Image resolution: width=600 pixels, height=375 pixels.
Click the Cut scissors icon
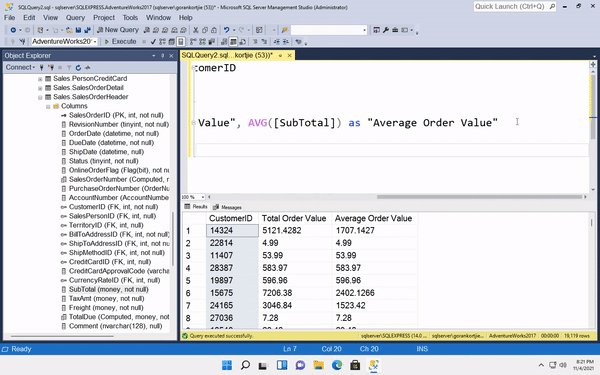196,30
